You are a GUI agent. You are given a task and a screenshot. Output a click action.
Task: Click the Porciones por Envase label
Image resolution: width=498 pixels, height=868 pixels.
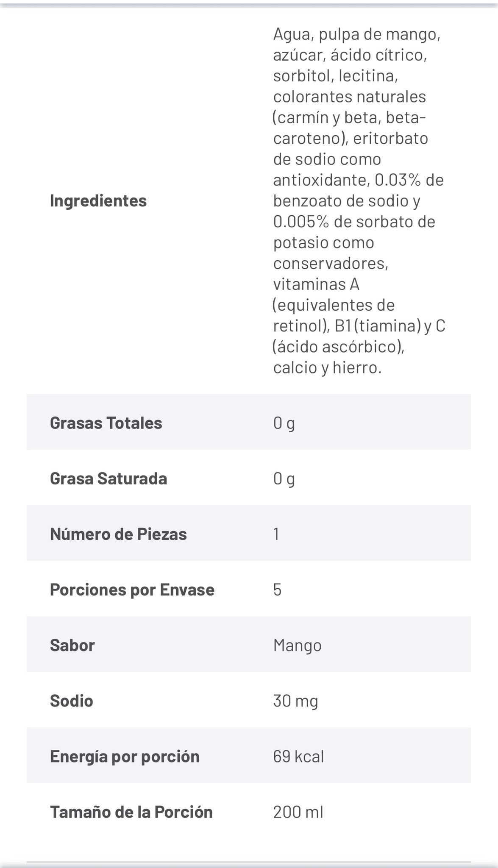point(132,590)
